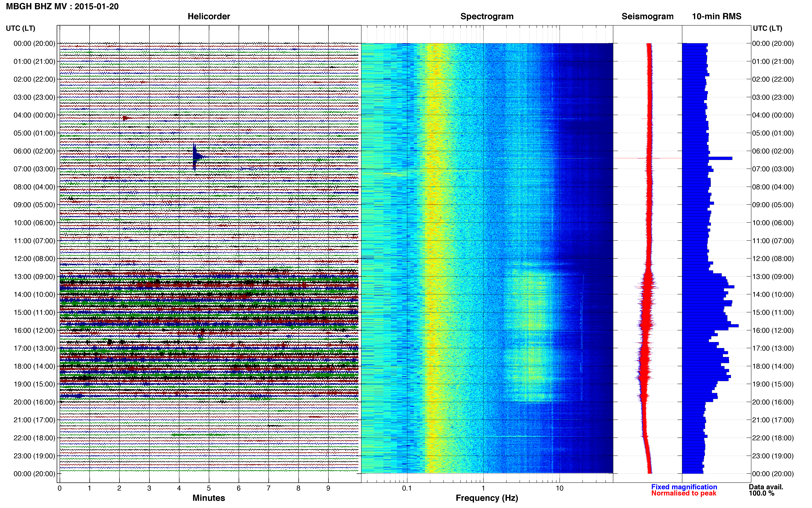Click the 100.0 % availability value

pos(761,493)
